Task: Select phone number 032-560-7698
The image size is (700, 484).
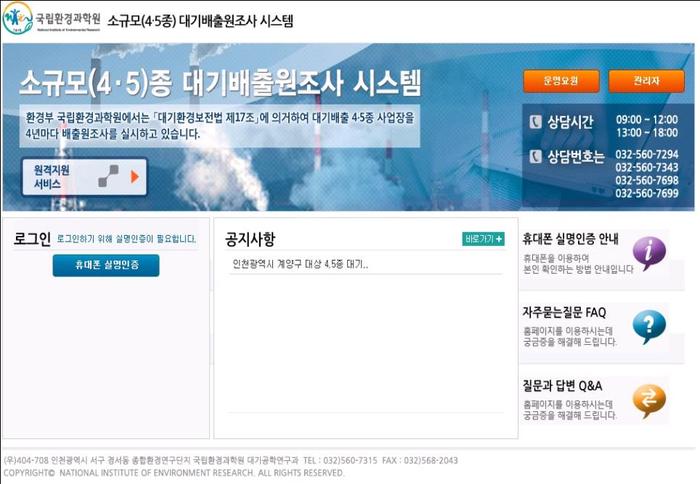Action: point(646,180)
